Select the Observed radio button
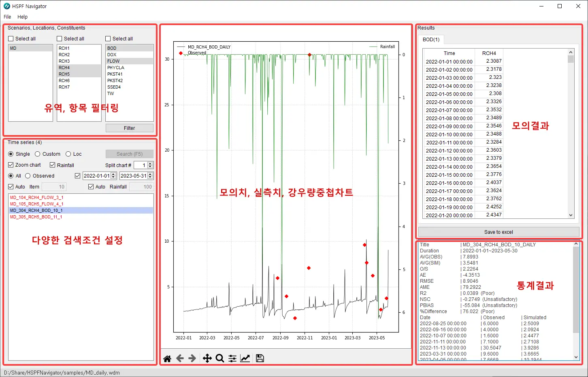This screenshot has width=588, height=377. [x=28, y=176]
